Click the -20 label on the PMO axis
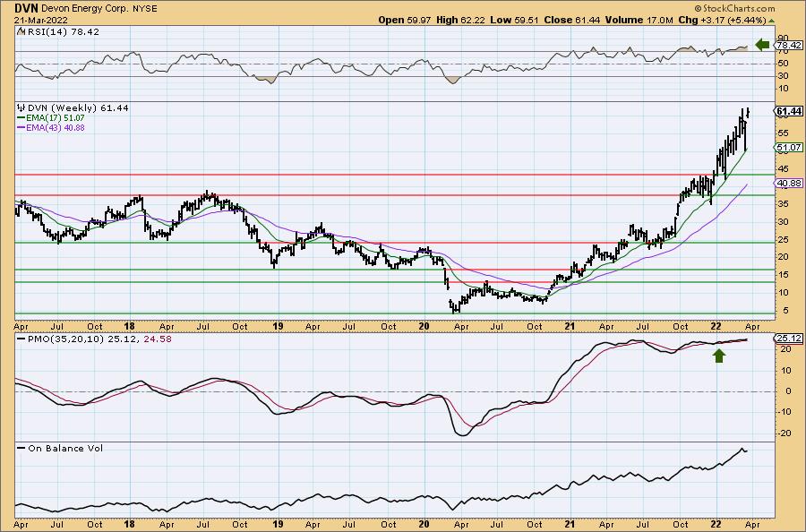Viewport: 806px width, 532px height. click(x=784, y=433)
